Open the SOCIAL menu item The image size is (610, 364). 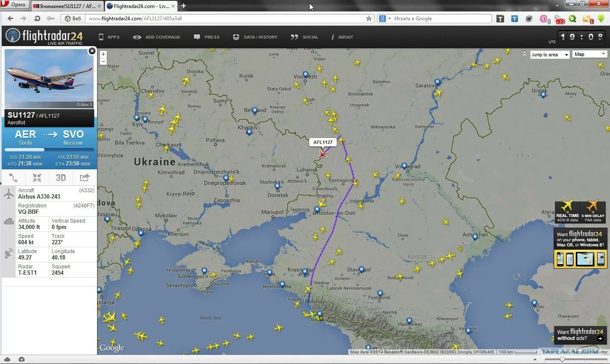click(x=305, y=37)
